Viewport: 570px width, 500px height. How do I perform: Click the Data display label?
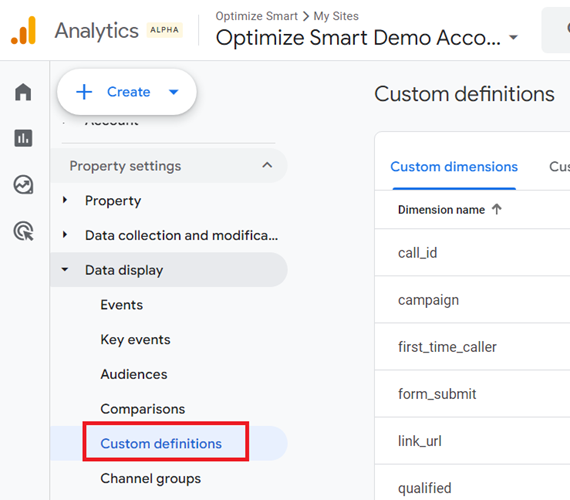[124, 270]
